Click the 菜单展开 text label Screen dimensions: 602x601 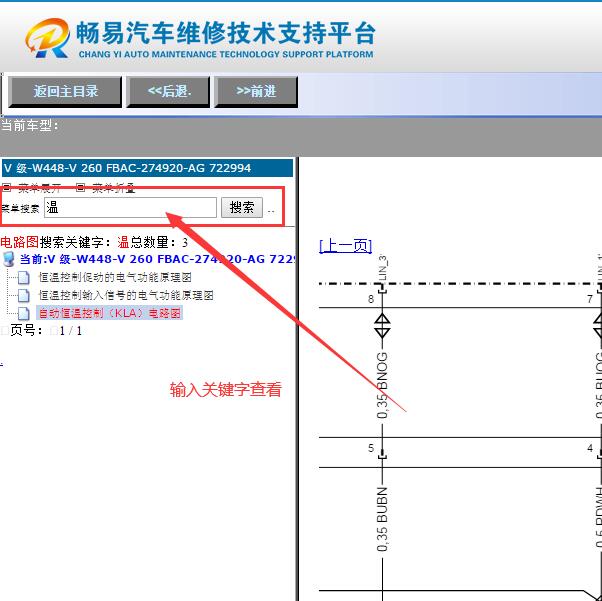[39, 188]
